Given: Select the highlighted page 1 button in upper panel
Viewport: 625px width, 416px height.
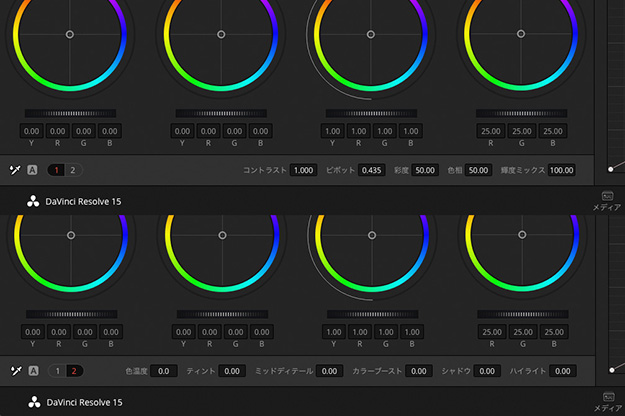Looking at the screenshot, I should pos(58,170).
